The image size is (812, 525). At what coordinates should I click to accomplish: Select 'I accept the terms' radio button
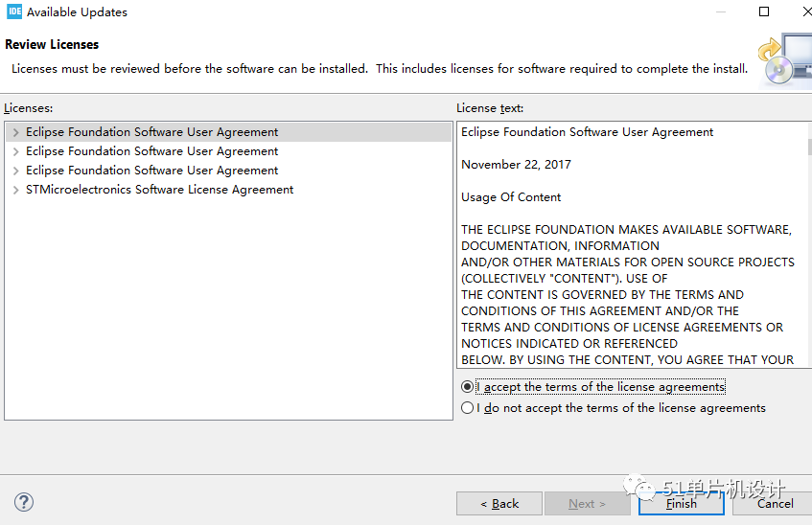(x=467, y=387)
